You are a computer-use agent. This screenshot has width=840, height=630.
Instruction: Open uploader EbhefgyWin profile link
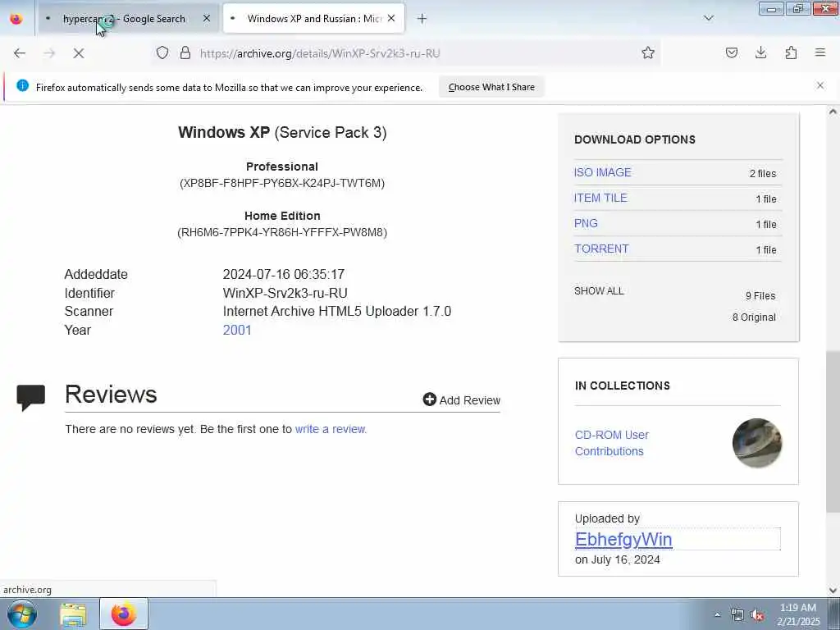[623, 540]
